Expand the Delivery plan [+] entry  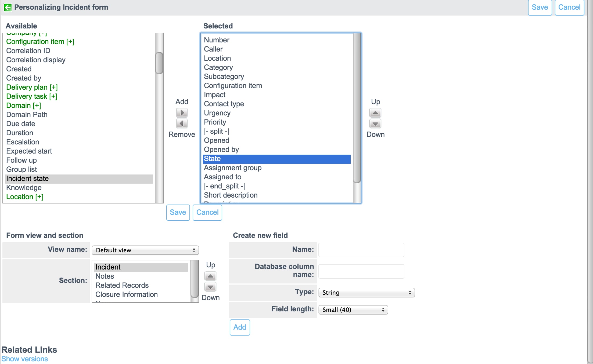pos(32,87)
